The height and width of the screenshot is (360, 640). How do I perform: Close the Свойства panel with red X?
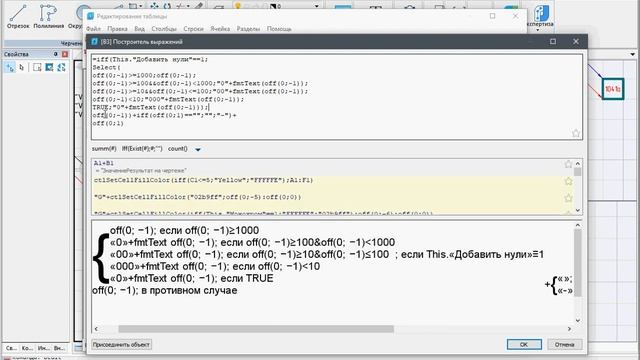point(65,54)
